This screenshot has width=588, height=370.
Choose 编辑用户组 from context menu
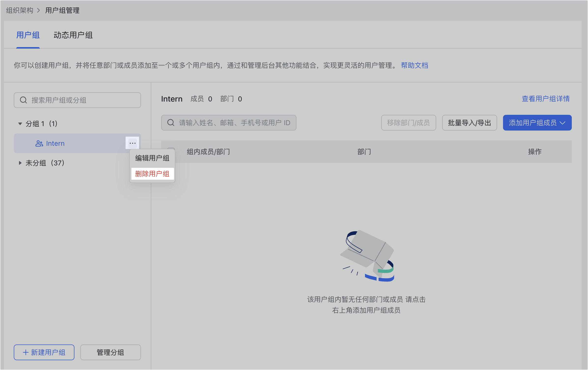tap(152, 158)
